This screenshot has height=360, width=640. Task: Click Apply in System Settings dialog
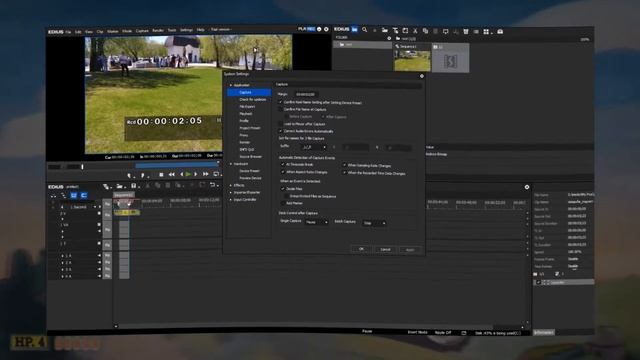tap(410, 250)
